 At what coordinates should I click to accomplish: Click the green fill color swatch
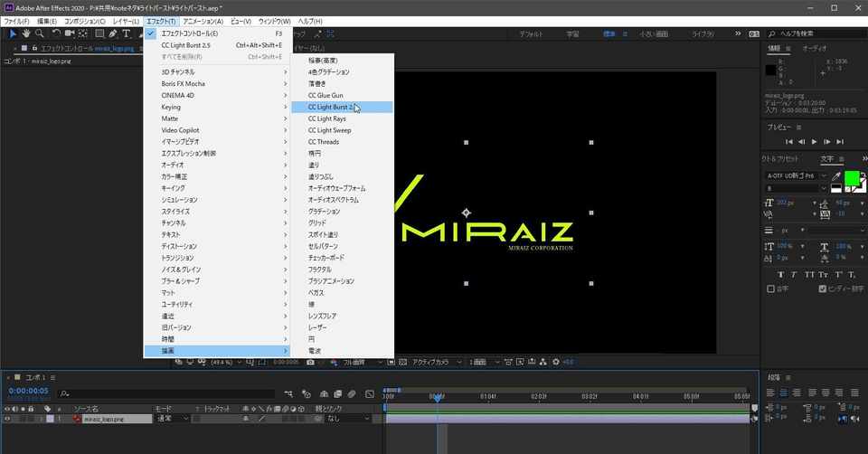pos(852,178)
